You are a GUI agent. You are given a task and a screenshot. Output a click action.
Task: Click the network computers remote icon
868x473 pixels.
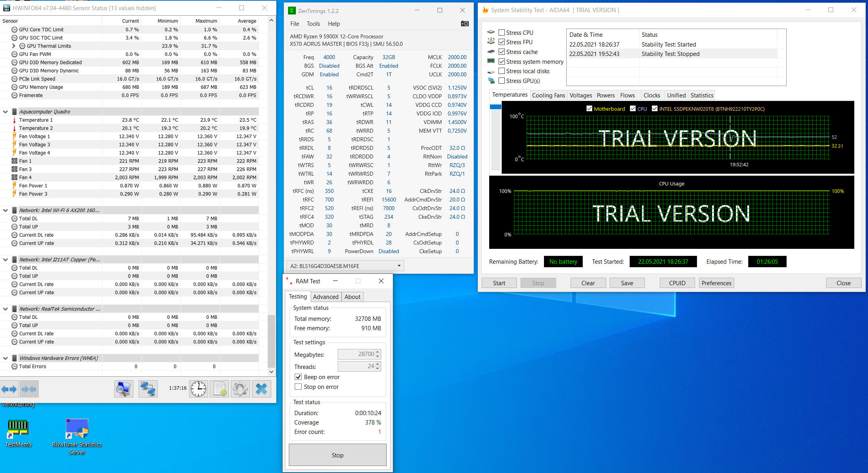(148, 389)
